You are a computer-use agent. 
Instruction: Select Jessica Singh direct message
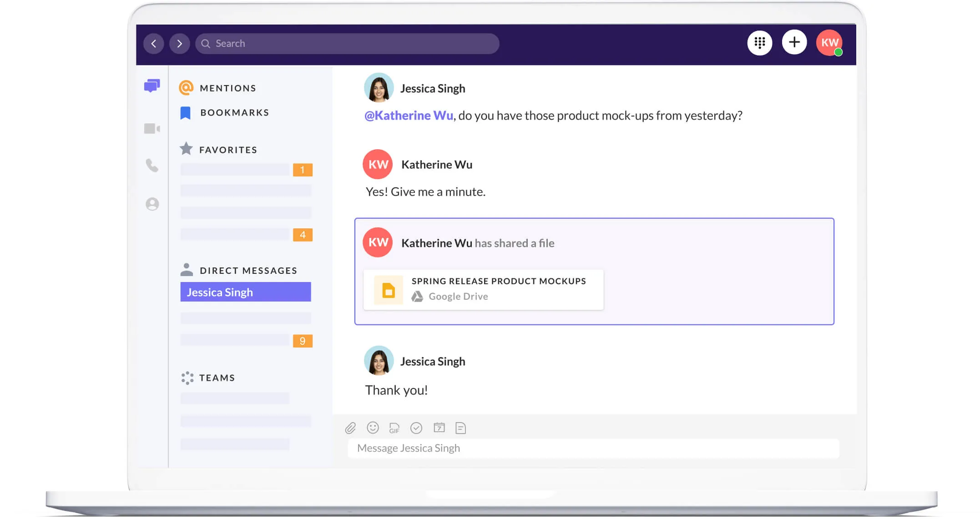tap(245, 292)
